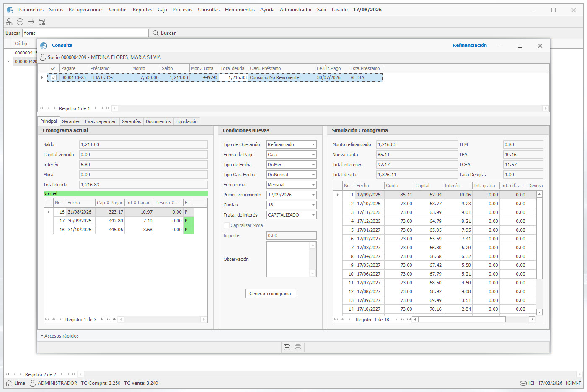Open the Frecuencia dropdown
The height and width of the screenshot is (392, 587).
(313, 185)
